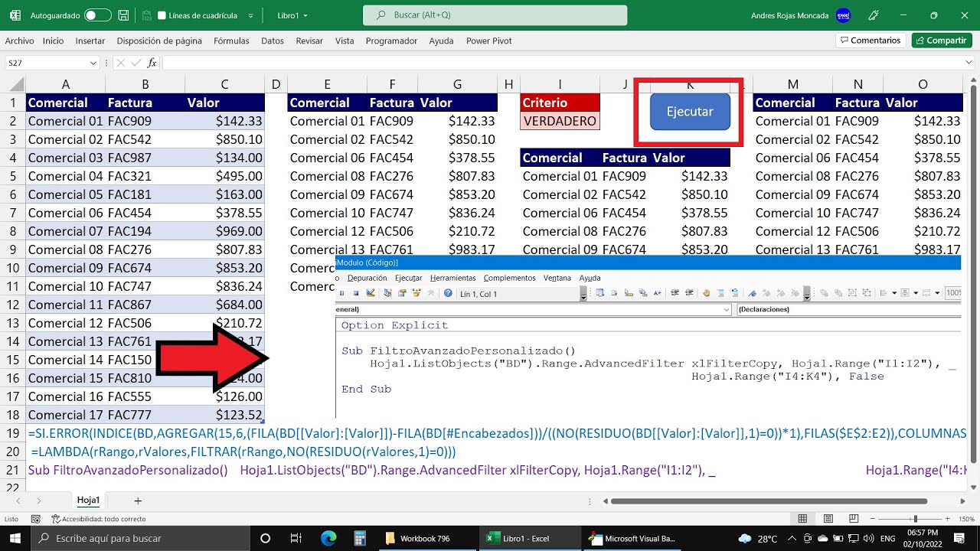The width and height of the screenshot is (980, 551).
Task: Select the Hoja1 sheet tab
Action: (89, 500)
